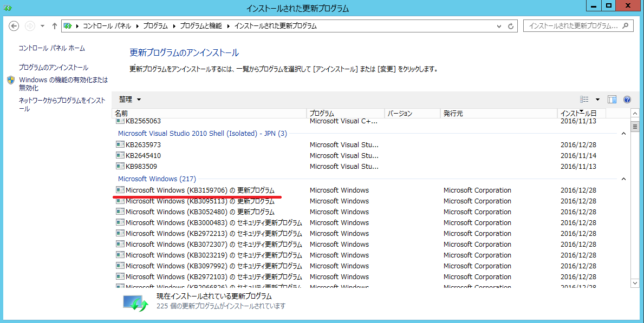644x323 pixels.
Task: Click プログラムのアンインストール link
Action: coord(53,68)
